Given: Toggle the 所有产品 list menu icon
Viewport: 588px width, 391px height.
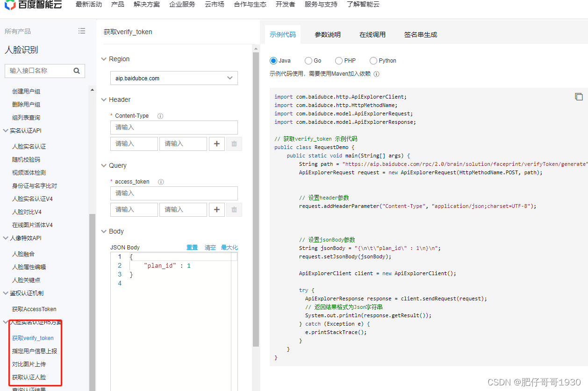Looking at the screenshot, I should coord(82,31).
